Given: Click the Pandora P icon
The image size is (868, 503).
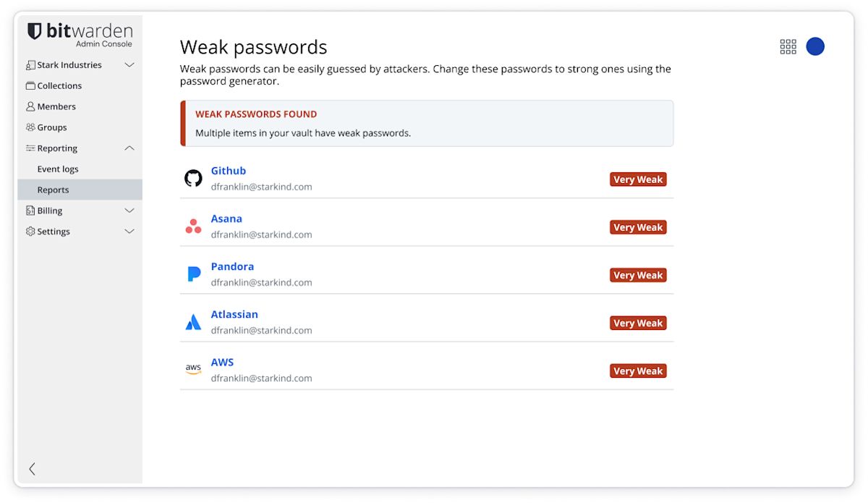Looking at the screenshot, I should [x=193, y=274].
